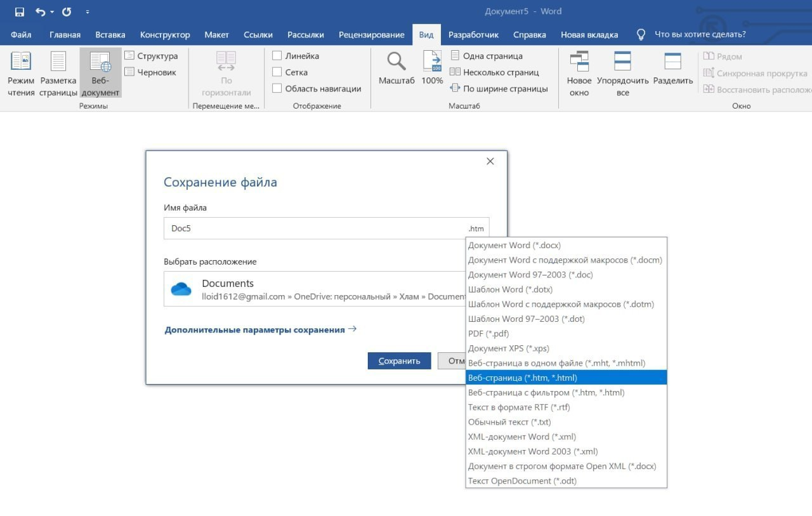Select Шаблон Word (*.dotx) format

[566, 289]
